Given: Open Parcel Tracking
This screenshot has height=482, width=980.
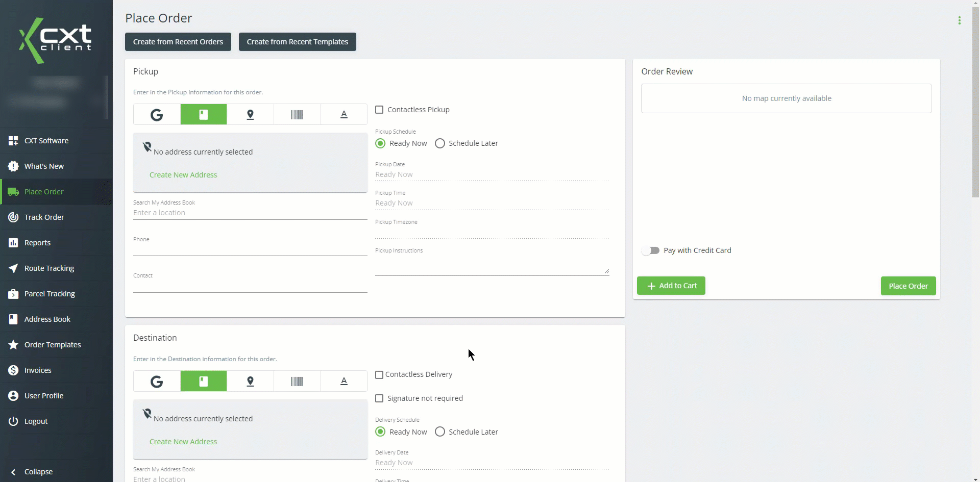Looking at the screenshot, I should [x=50, y=293].
